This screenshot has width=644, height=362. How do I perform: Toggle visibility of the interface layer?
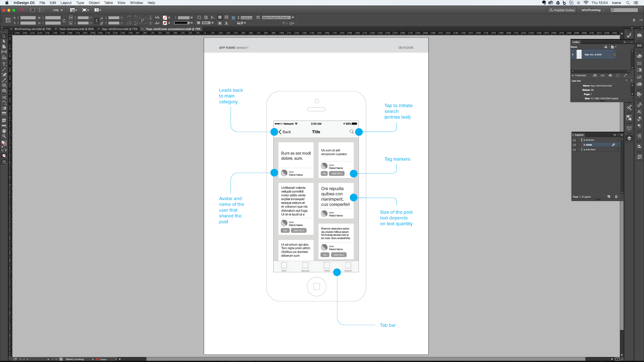coord(574,150)
